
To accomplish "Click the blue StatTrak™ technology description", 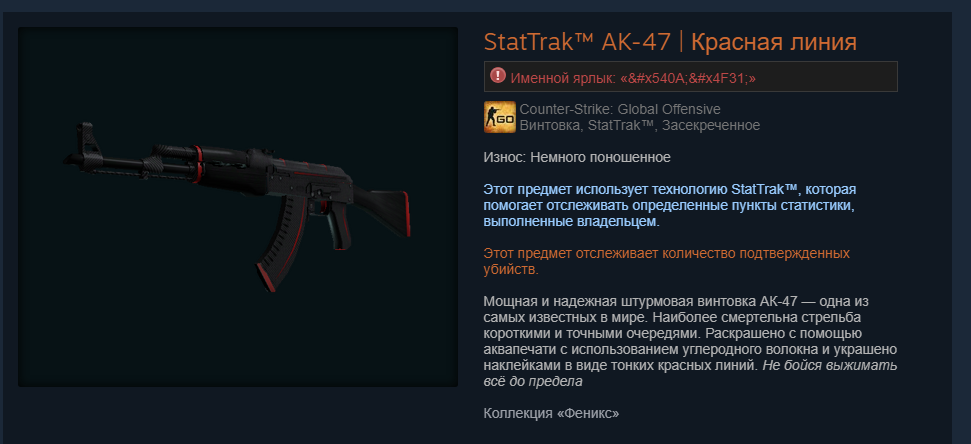I will 670,205.
